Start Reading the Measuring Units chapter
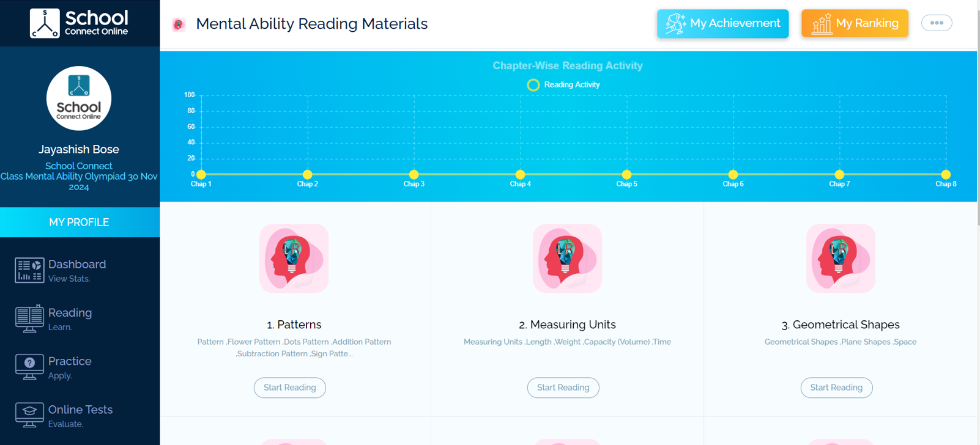 click(563, 388)
